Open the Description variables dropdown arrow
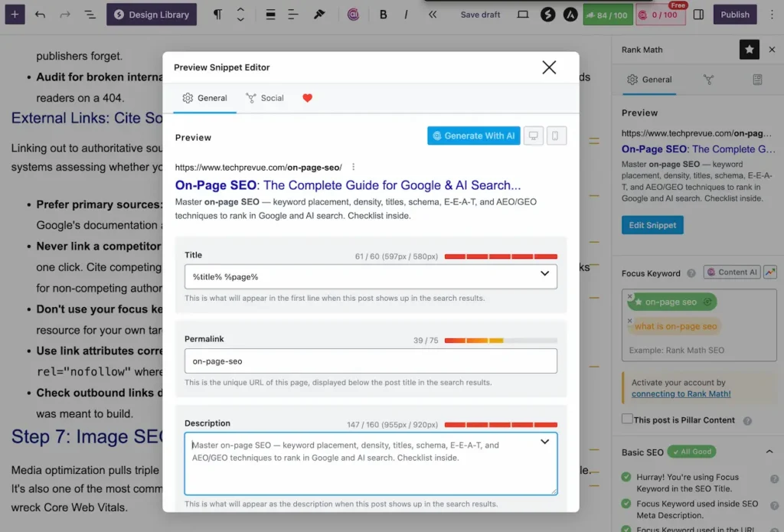Image resolution: width=784 pixels, height=532 pixels. pyautogui.click(x=544, y=442)
